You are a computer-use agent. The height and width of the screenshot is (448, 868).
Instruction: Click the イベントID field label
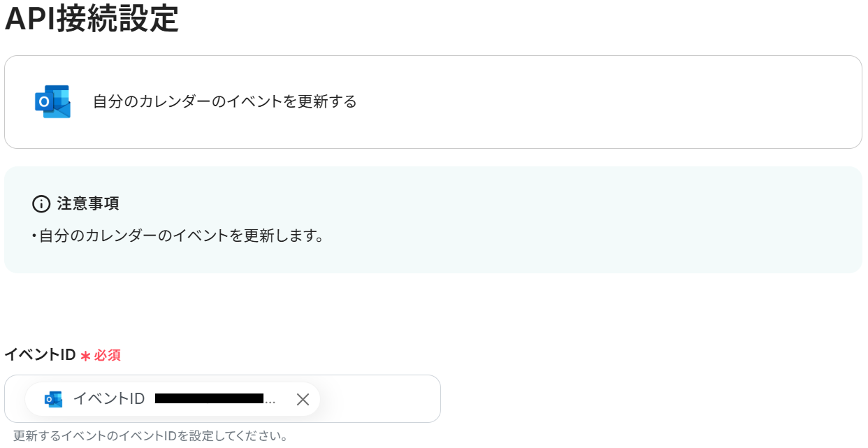[40, 355]
